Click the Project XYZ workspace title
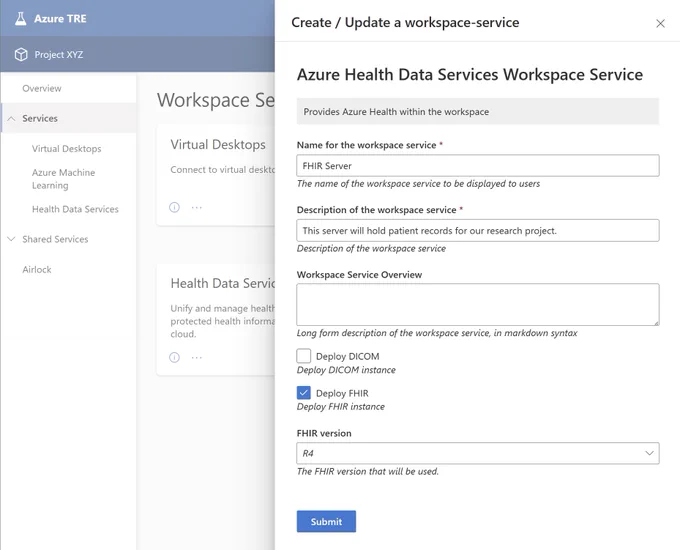This screenshot has width=680, height=550. click(59, 55)
